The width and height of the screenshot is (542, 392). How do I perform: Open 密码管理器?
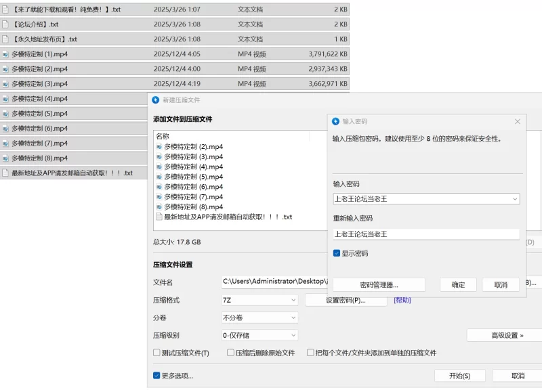click(379, 285)
